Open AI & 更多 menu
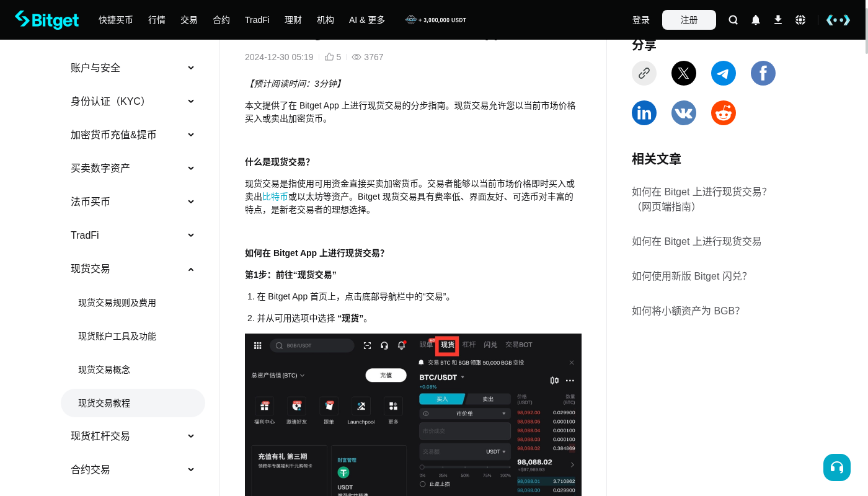Viewport: 868px width, 496px height. click(x=367, y=20)
